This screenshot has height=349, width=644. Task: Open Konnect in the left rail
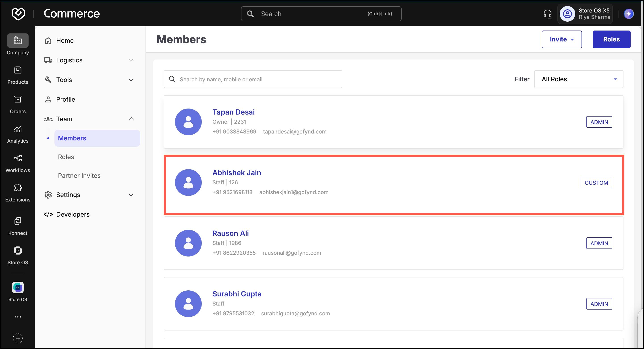point(18,226)
